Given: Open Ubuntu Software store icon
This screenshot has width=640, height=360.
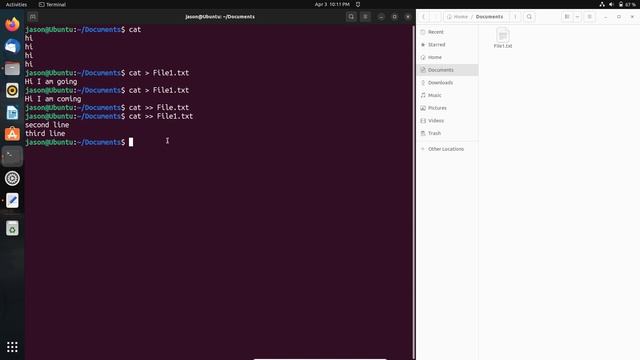Looking at the screenshot, I should [12, 134].
